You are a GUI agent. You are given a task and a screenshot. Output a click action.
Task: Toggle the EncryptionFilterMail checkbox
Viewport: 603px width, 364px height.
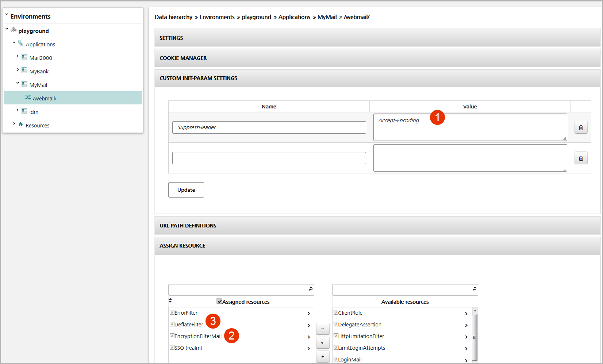click(x=172, y=336)
